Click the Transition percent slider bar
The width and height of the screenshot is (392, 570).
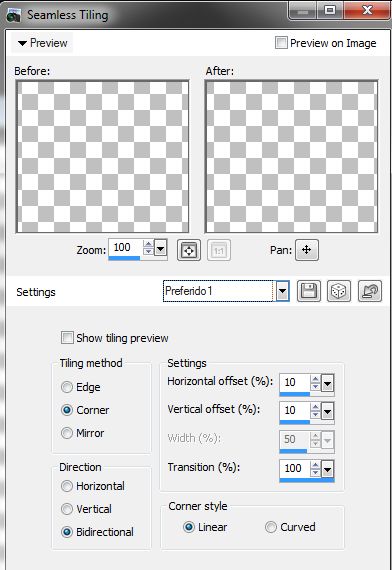(x=307, y=480)
